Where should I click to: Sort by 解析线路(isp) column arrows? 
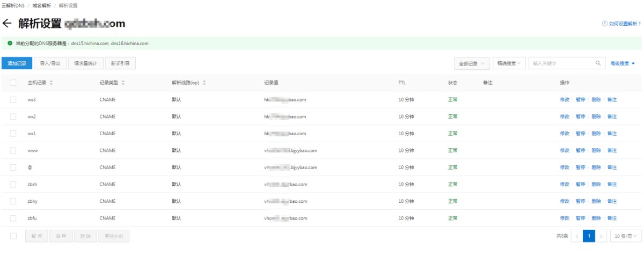click(204, 83)
